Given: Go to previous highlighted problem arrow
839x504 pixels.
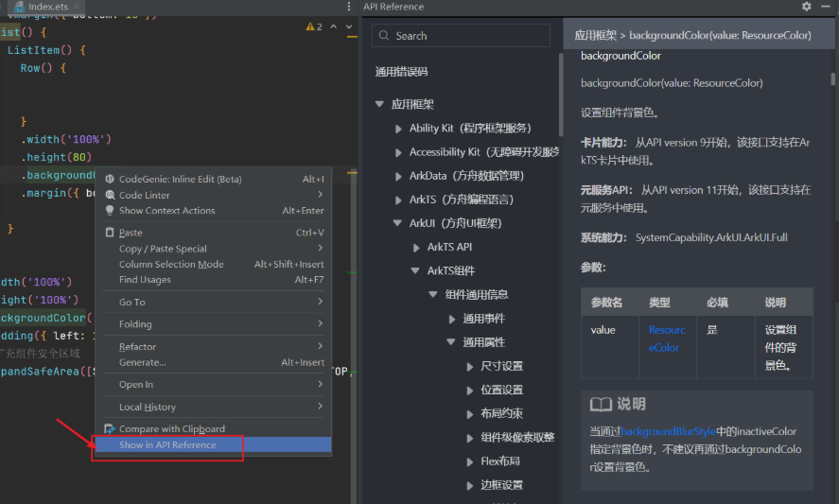Looking at the screenshot, I should tap(333, 26).
